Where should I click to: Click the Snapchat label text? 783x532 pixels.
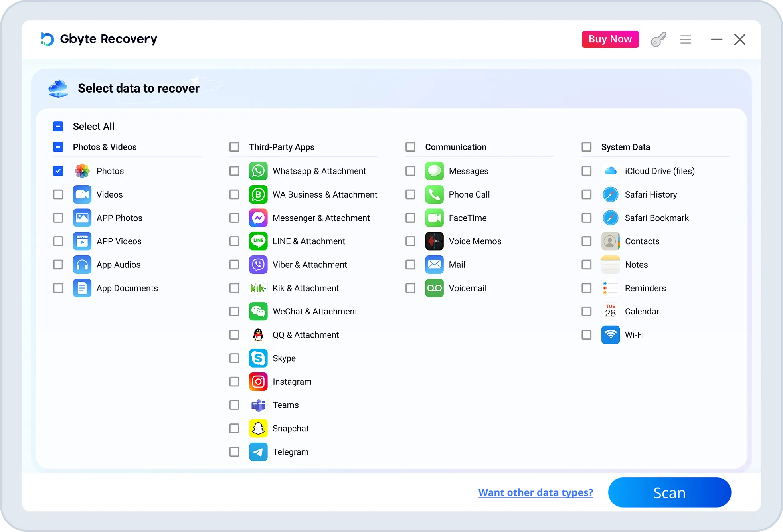[x=291, y=429]
